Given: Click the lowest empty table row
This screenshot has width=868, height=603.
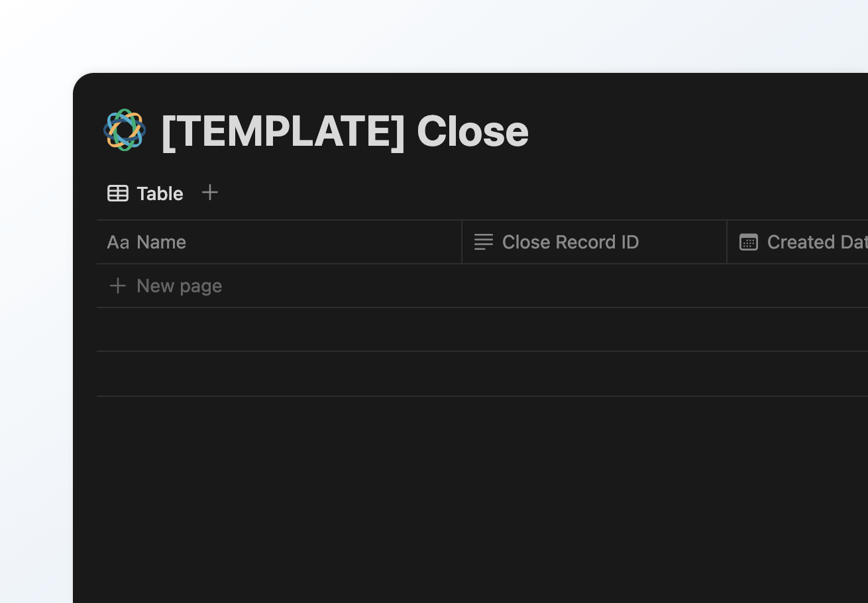Looking at the screenshot, I should pos(482,374).
